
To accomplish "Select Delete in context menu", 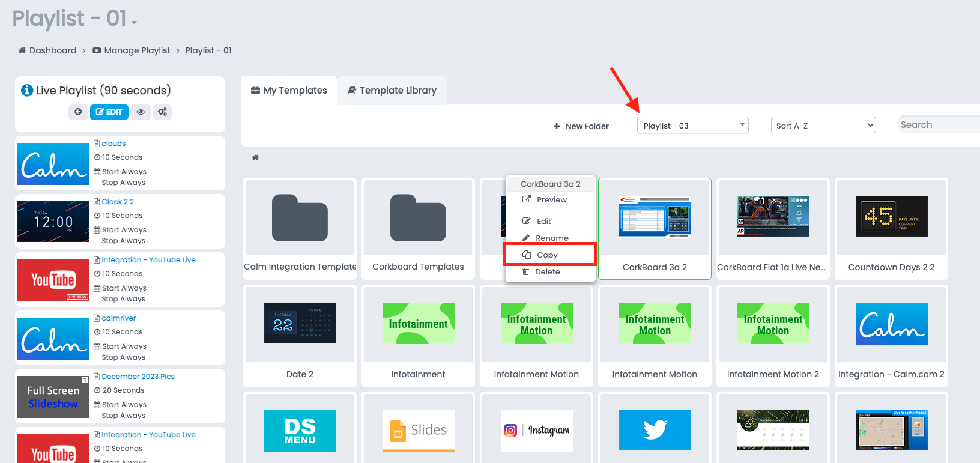I will coord(551,271).
